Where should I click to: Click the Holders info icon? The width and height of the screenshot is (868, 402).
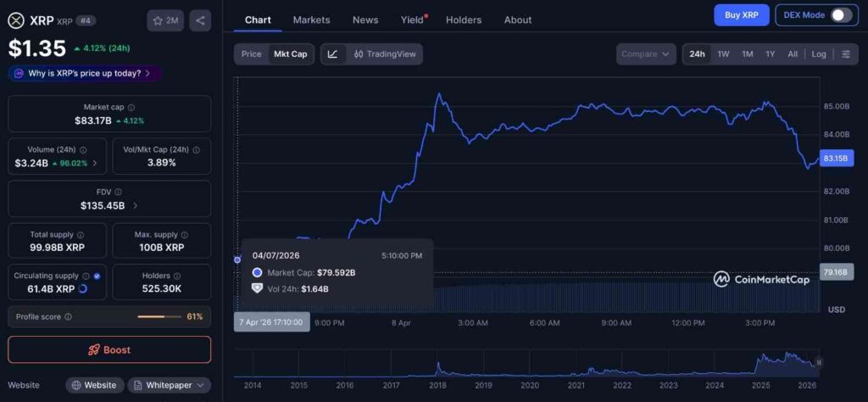178,276
